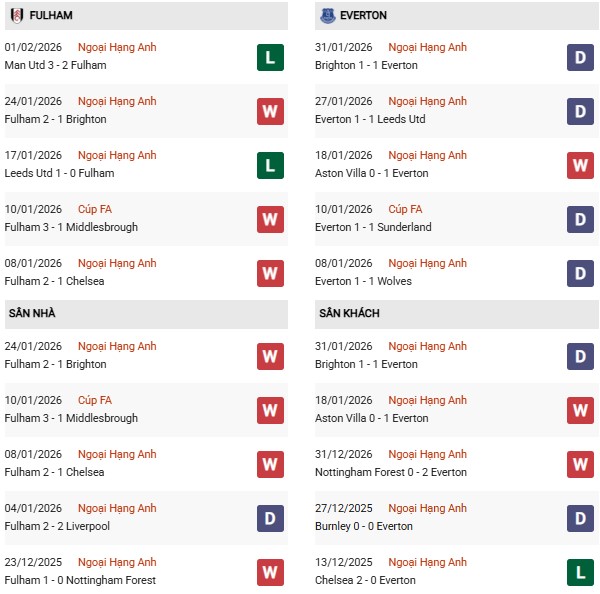
Task: Click the D badge for Everton 1-1 Leeds Utd
Action: (581, 111)
